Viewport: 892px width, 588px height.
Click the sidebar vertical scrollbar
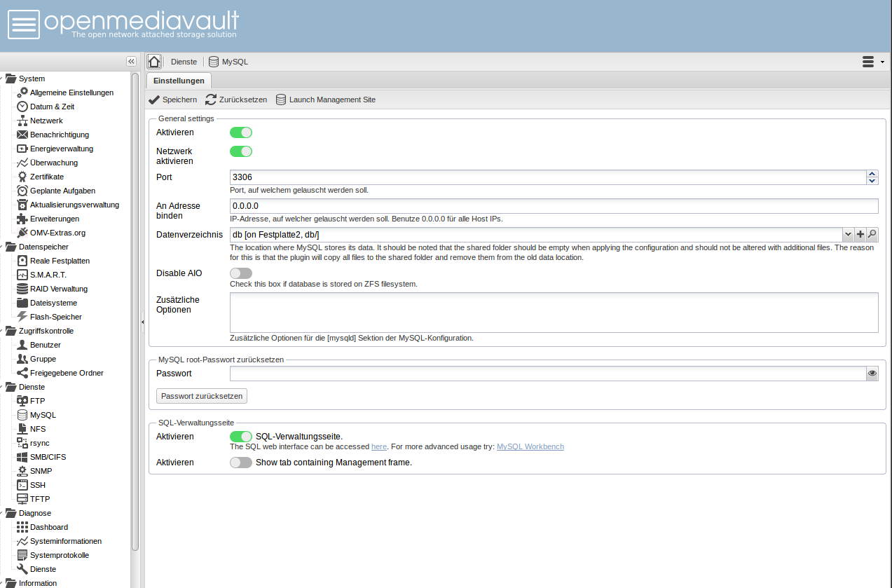(x=135, y=312)
